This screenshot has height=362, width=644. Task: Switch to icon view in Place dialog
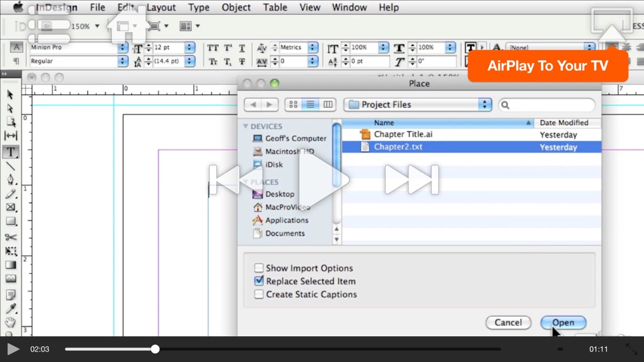293,105
